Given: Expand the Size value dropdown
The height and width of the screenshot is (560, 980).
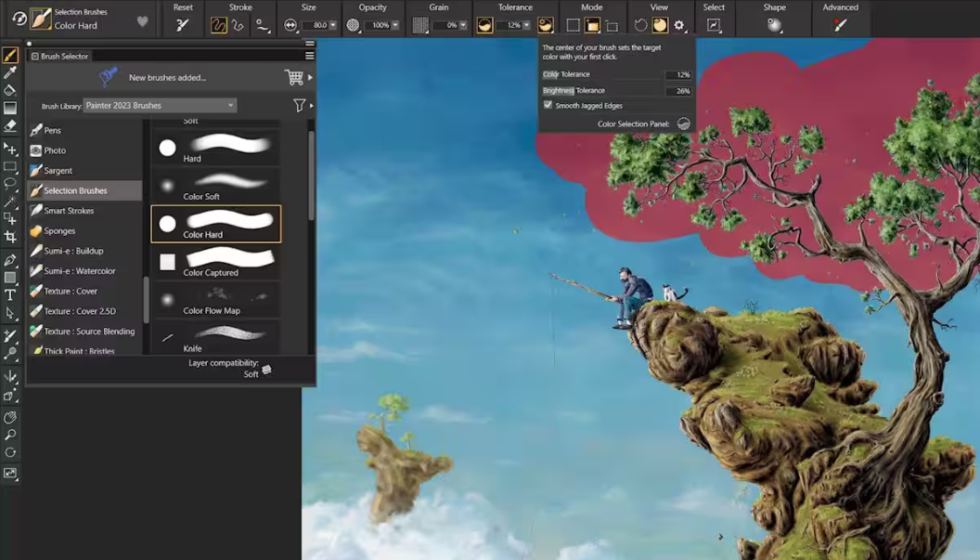Looking at the screenshot, I should [333, 26].
